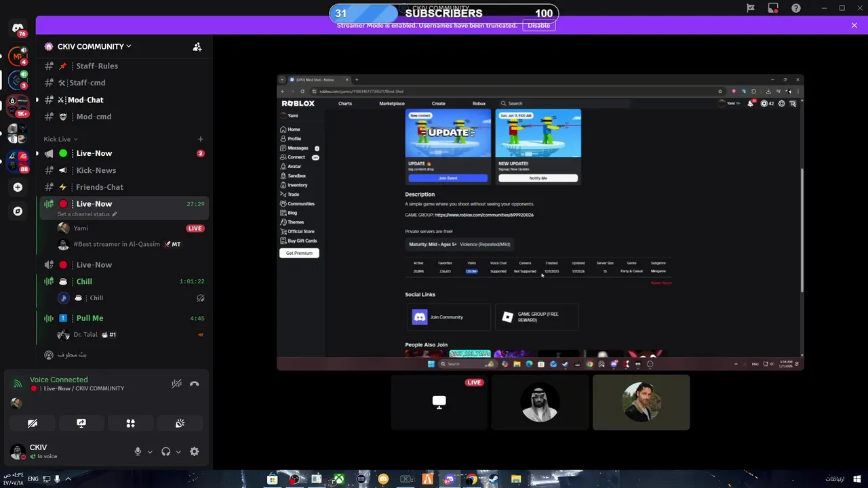868x488 pixels.
Task: Open Robux tab in streamed Roblox page
Action: coord(479,104)
